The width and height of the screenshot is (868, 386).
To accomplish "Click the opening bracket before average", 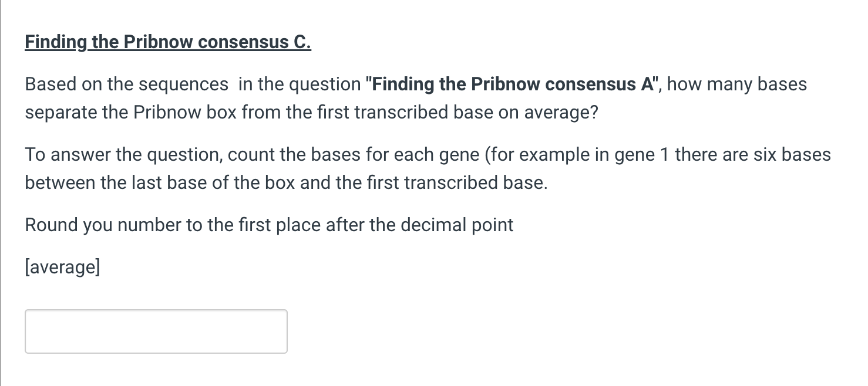I will (x=28, y=267).
